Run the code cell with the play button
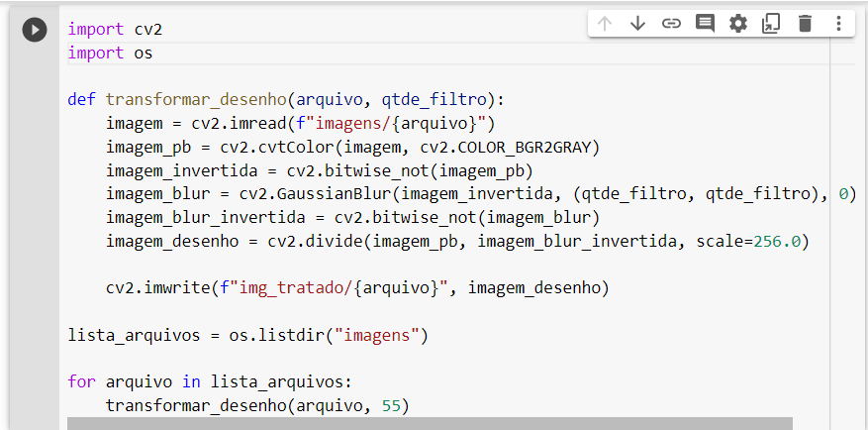The image size is (868, 430). [35, 30]
